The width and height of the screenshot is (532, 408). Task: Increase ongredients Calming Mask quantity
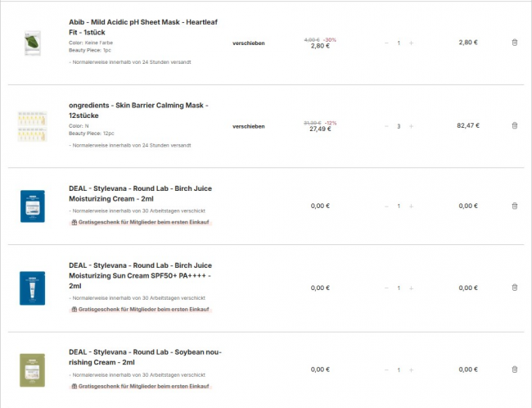point(411,125)
